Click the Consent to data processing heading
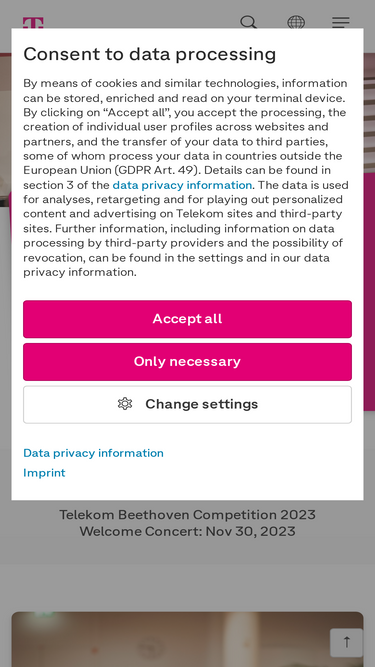Viewport: 375px width, 667px height. coord(150,54)
